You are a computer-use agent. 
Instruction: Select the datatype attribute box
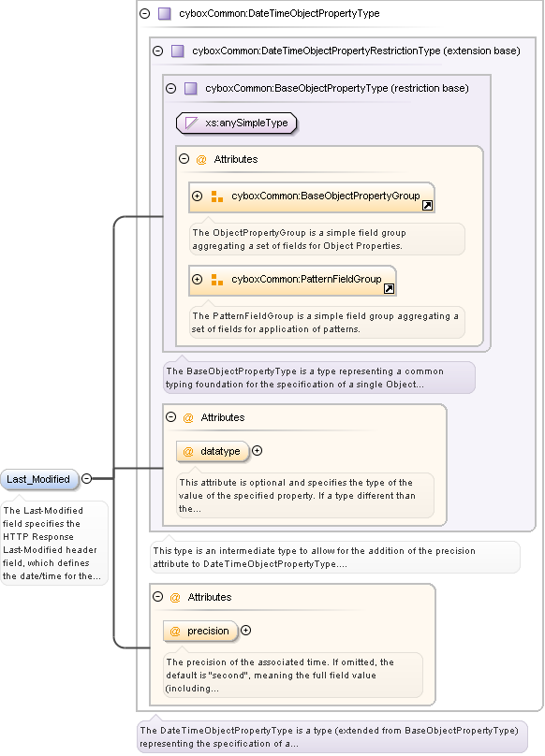(x=213, y=451)
